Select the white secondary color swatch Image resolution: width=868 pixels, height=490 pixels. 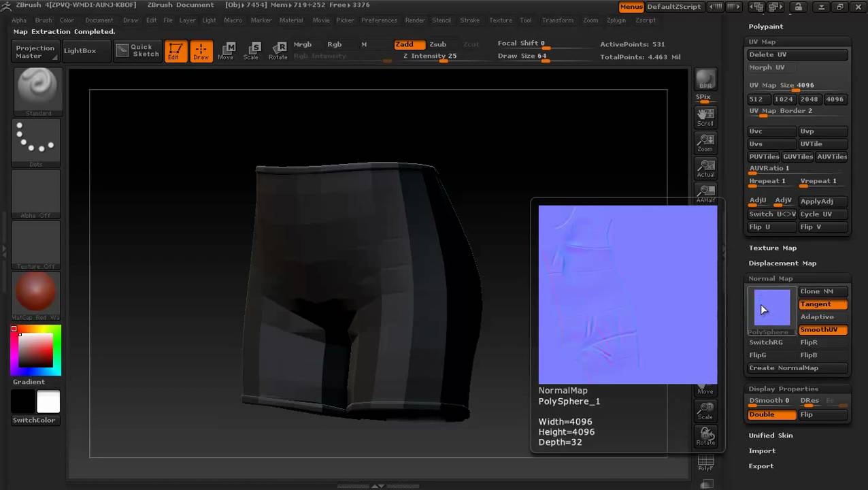(48, 402)
